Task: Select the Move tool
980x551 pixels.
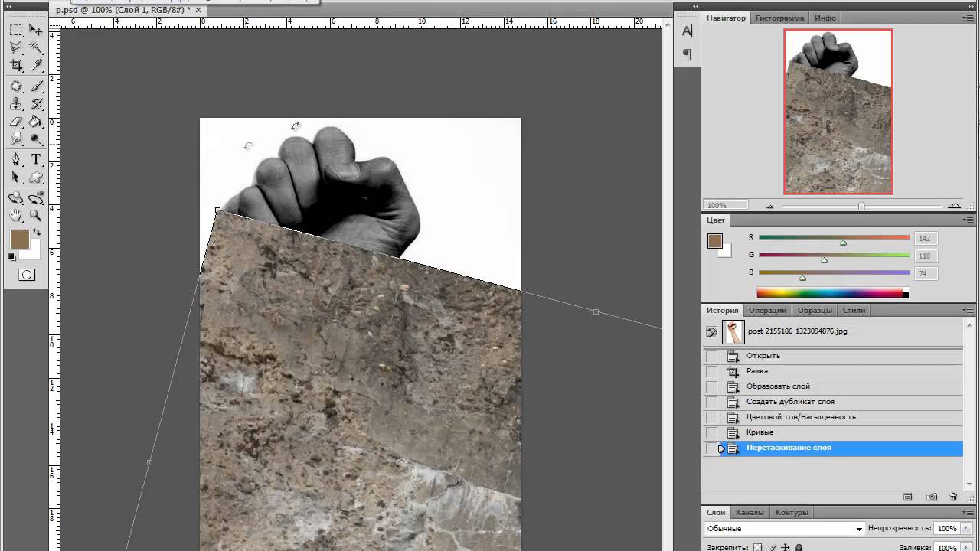Action: click(36, 31)
